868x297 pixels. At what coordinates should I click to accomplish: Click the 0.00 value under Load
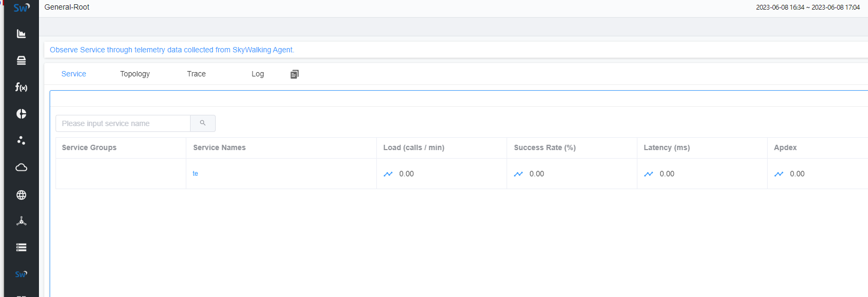pyautogui.click(x=407, y=174)
